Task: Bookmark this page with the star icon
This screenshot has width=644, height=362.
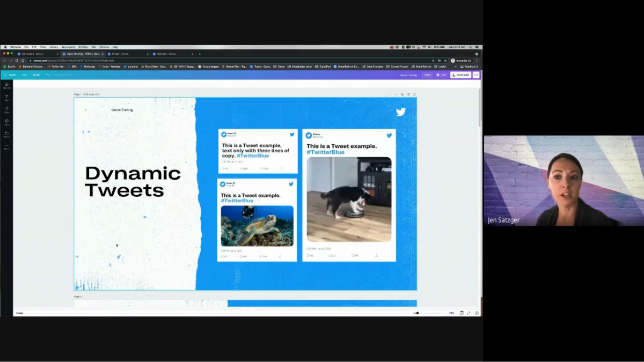Action: (445, 61)
